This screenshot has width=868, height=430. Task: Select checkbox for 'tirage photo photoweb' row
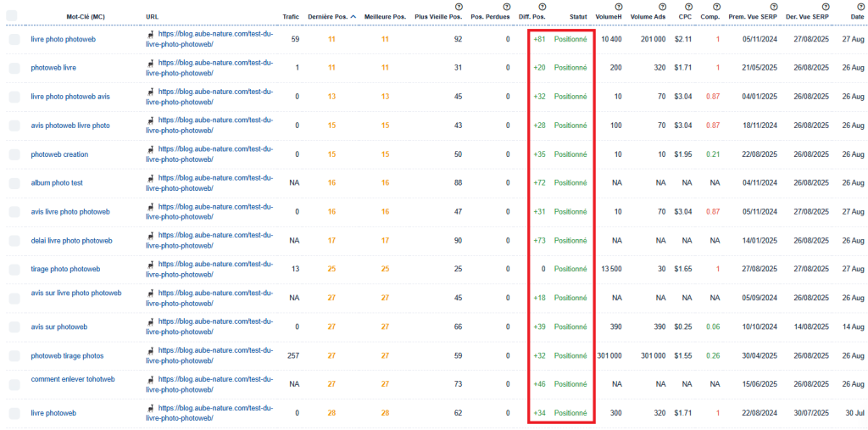(14, 270)
